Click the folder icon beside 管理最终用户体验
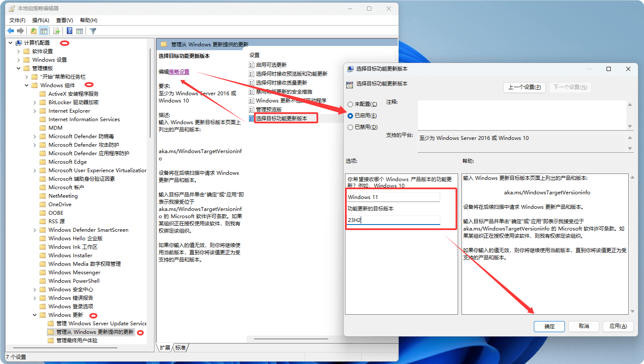The height and width of the screenshot is (364, 644). coord(51,340)
